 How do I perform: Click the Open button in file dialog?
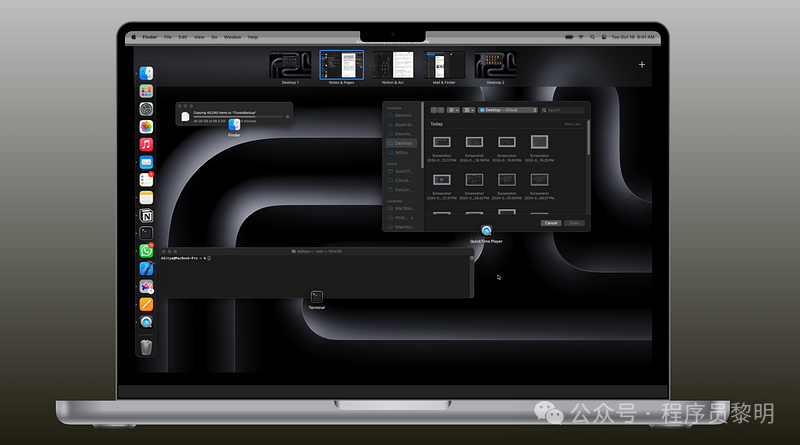pyautogui.click(x=574, y=223)
